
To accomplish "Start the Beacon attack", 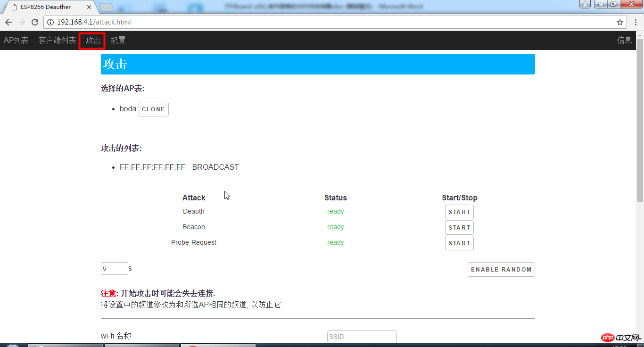I will click(x=459, y=228).
